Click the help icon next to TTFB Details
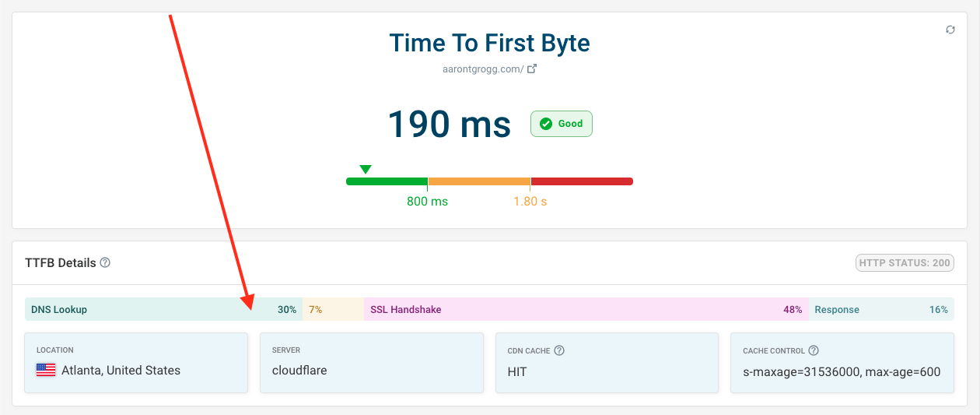The height and width of the screenshot is (415, 980). point(105,263)
